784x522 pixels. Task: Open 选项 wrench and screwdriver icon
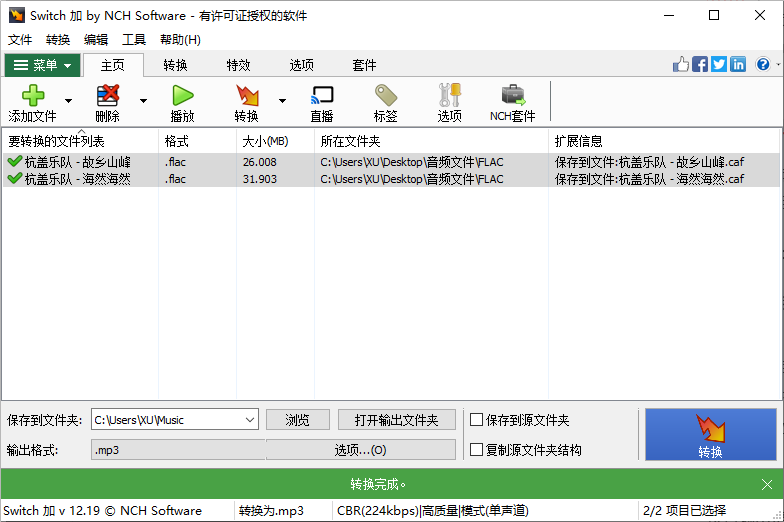pyautogui.click(x=450, y=95)
